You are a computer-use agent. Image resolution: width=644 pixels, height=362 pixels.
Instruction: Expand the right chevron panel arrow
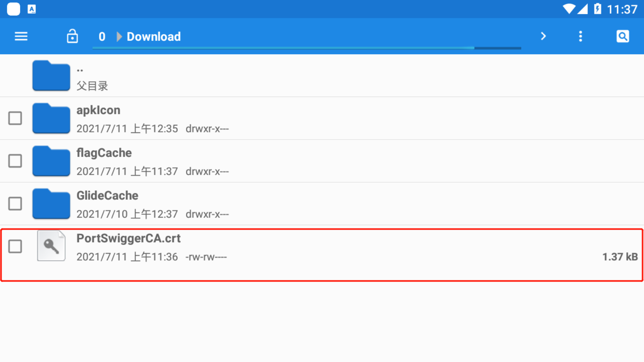tap(543, 36)
